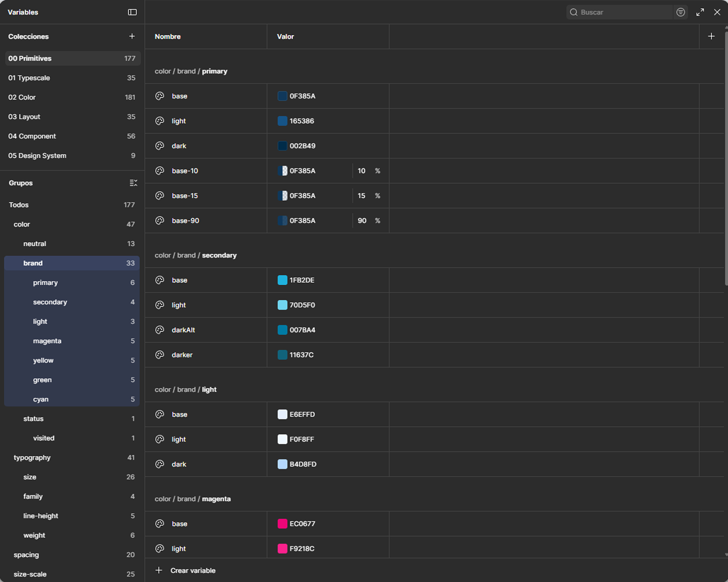Select the size-scale group
728x582 pixels.
click(72, 574)
